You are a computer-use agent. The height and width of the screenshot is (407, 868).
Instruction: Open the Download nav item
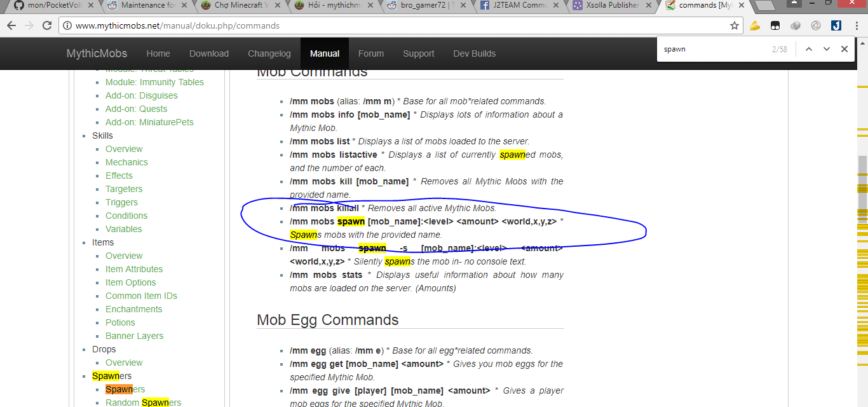(x=209, y=53)
